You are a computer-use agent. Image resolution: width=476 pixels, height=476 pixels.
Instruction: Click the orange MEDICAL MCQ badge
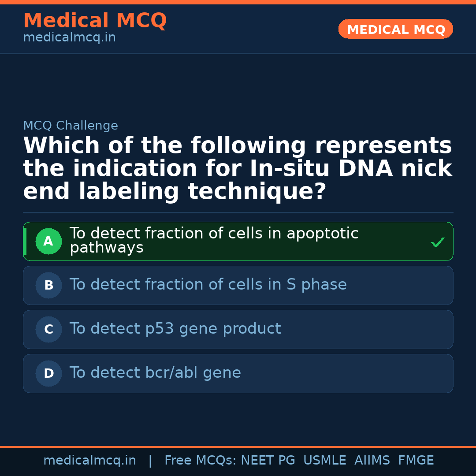point(395,30)
